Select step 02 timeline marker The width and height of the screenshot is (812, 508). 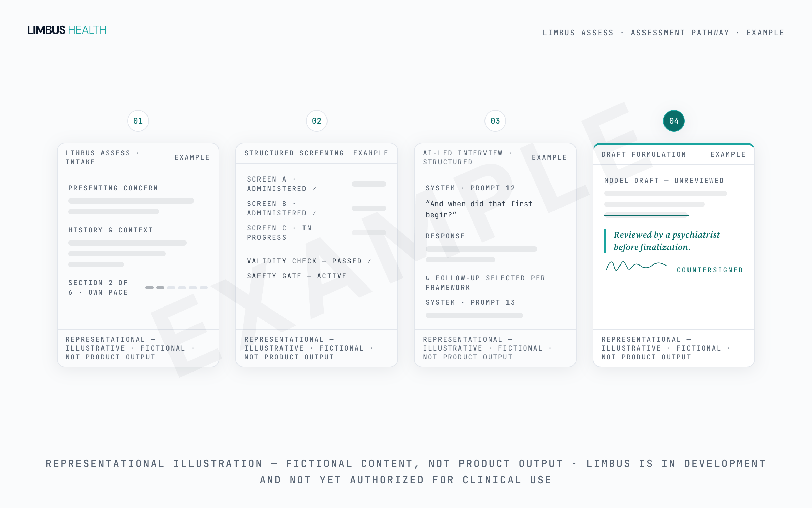[x=317, y=121]
